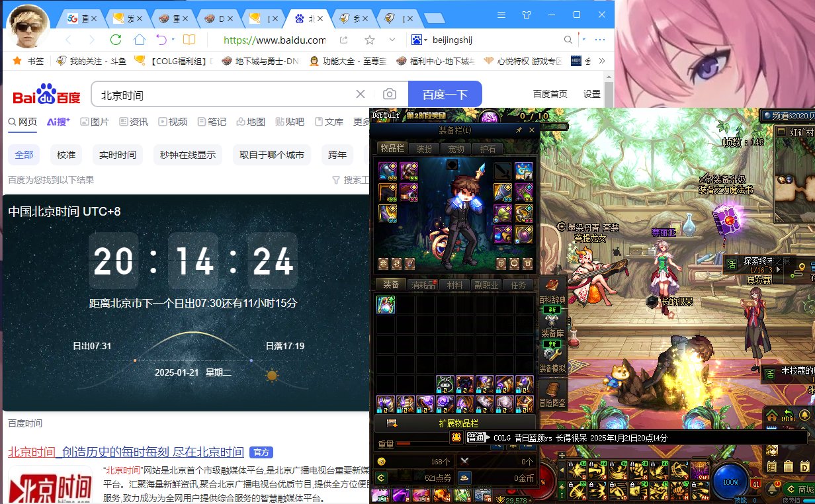815x504 pixels.
Task: Click the 百度一下 search button
Action: (445, 95)
